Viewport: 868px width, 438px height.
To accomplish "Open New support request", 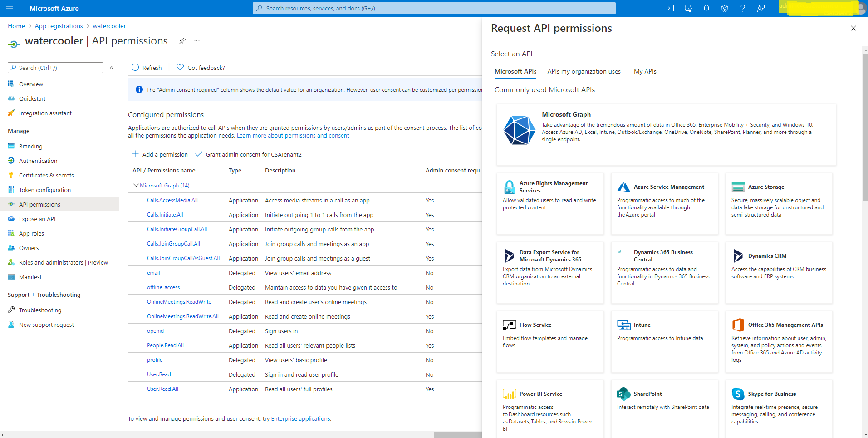I will (x=46, y=325).
